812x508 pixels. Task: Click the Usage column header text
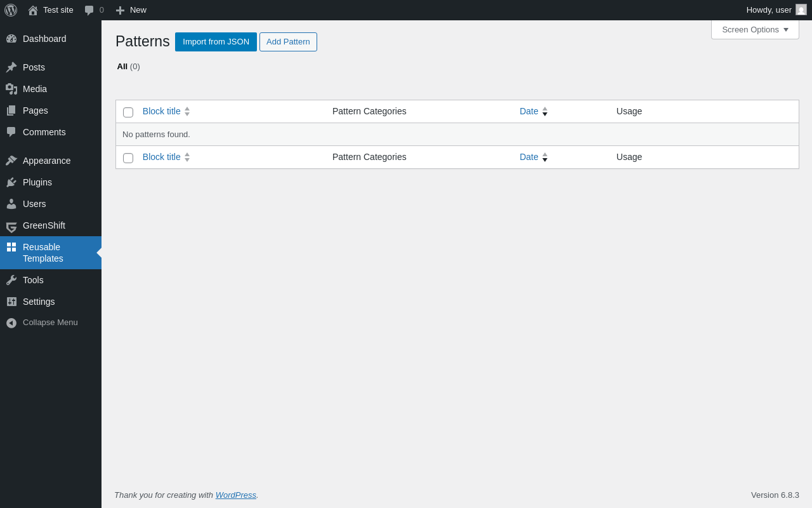click(629, 111)
